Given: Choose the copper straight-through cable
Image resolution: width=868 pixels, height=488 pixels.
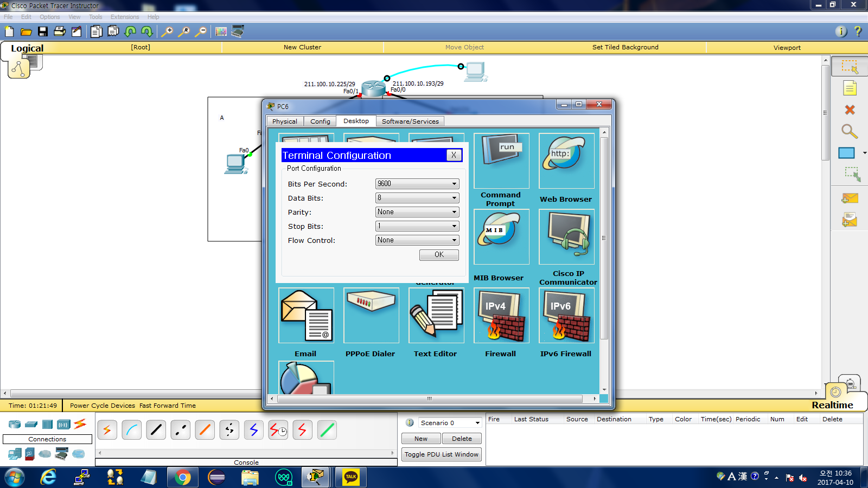Looking at the screenshot, I should tap(156, 430).
